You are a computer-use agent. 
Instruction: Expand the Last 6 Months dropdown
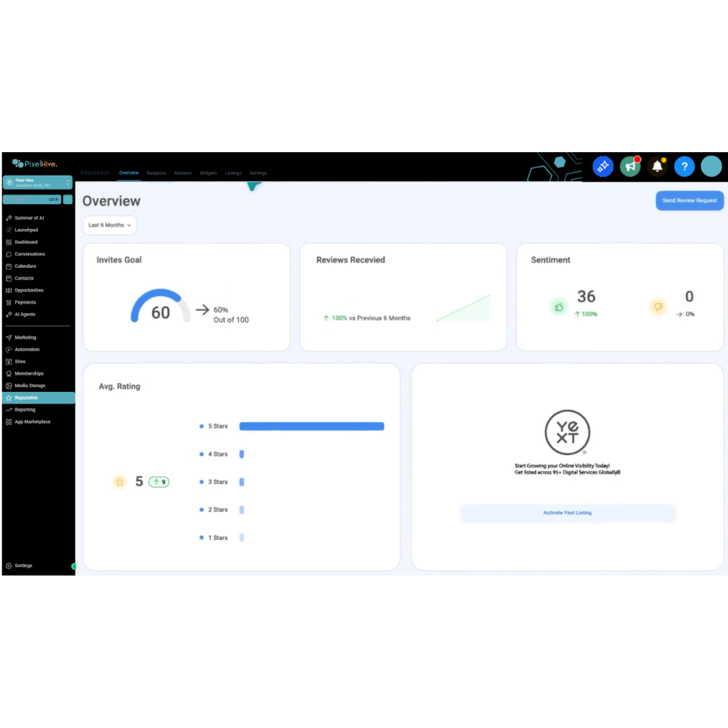click(x=110, y=225)
